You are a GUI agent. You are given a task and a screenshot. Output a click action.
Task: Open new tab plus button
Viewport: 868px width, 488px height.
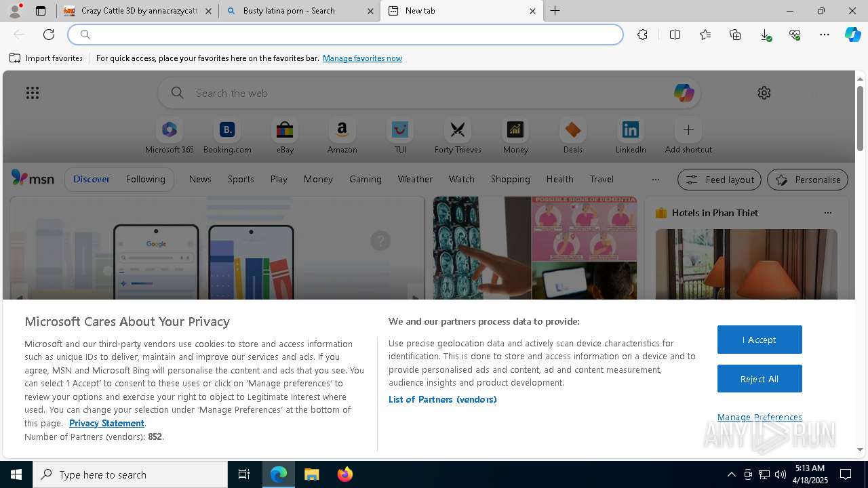555,11
